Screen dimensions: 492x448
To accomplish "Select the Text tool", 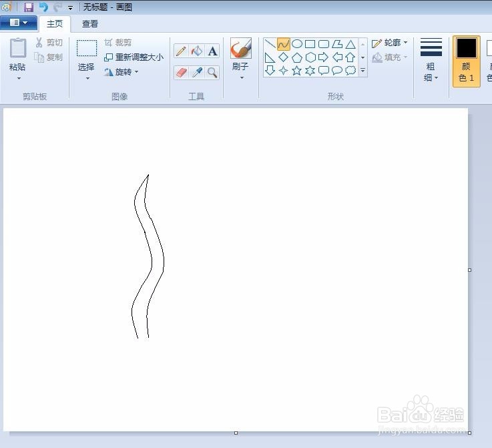I will pos(212,51).
